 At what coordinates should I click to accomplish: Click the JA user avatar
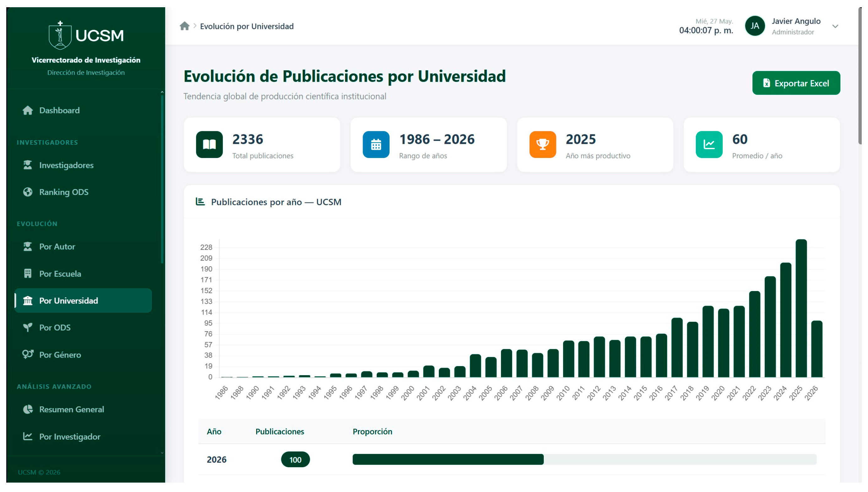pyautogui.click(x=755, y=26)
